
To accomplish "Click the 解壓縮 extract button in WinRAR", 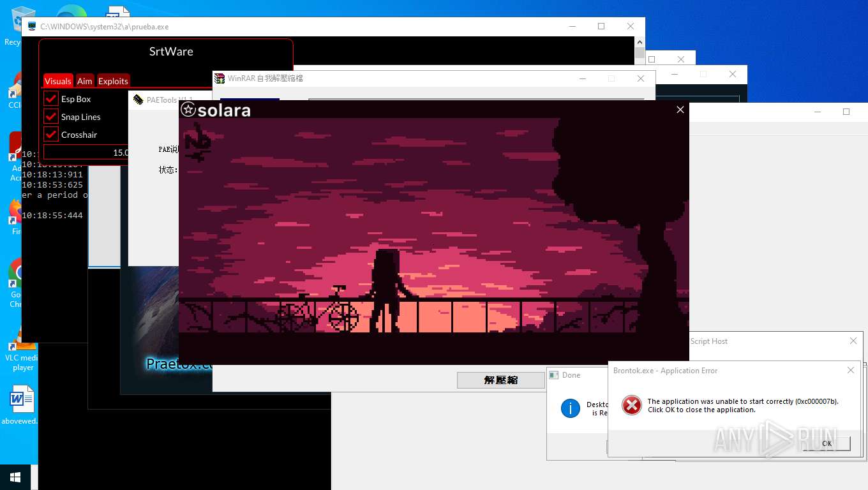I will [x=500, y=380].
